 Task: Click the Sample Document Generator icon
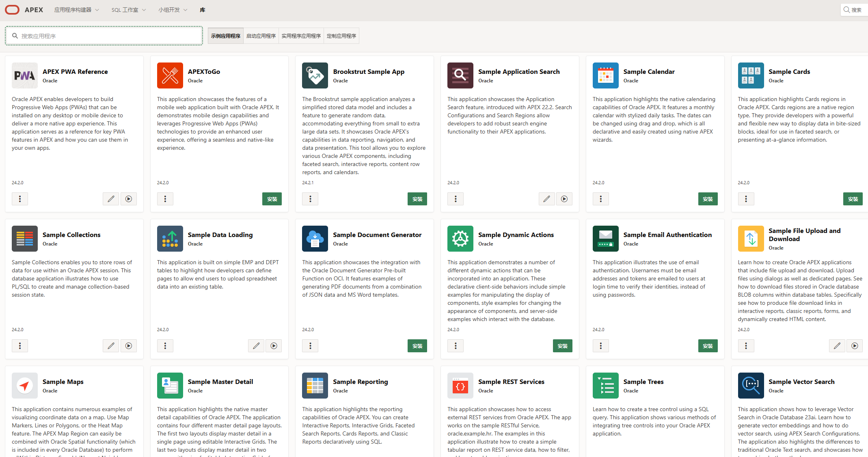click(315, 239)
